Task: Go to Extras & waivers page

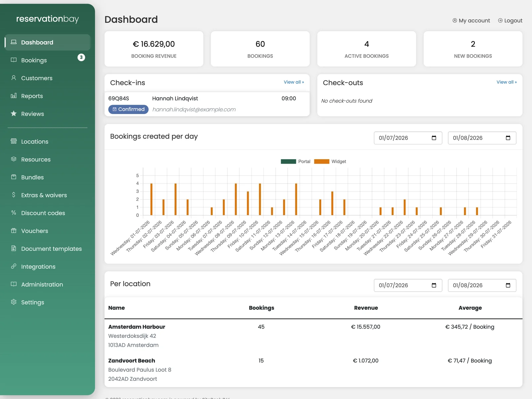Action: click(x=48, y=195)
